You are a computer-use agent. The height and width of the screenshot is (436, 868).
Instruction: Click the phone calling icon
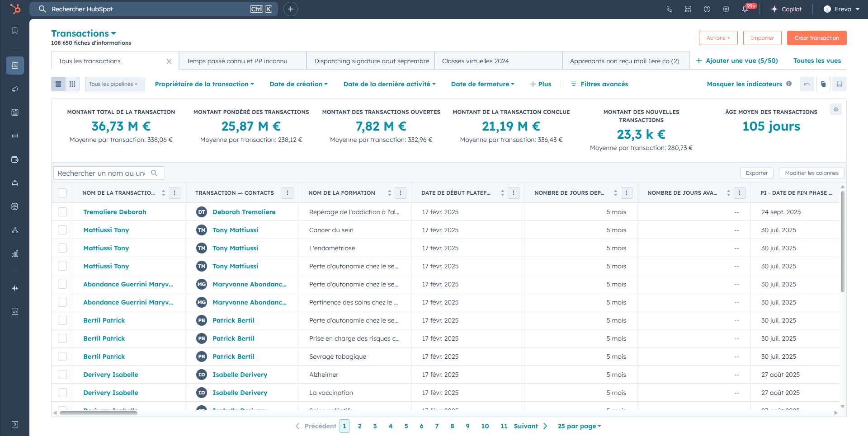669,9
